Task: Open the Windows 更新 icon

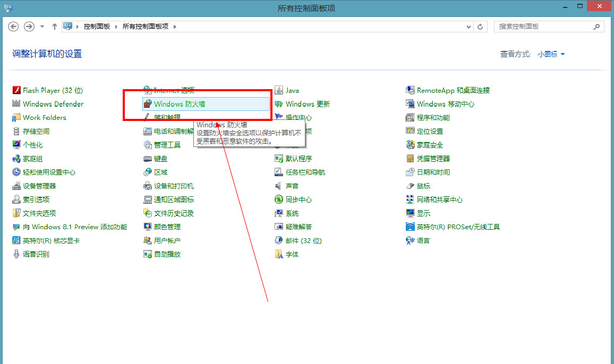Action: pyautogui.click(x=279, y=103)
